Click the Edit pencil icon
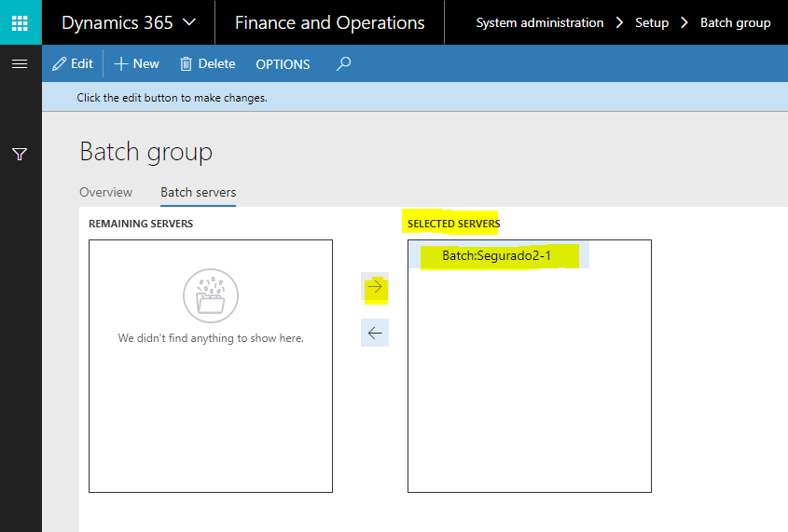The image size is (788, 532). tap(61, 63)
